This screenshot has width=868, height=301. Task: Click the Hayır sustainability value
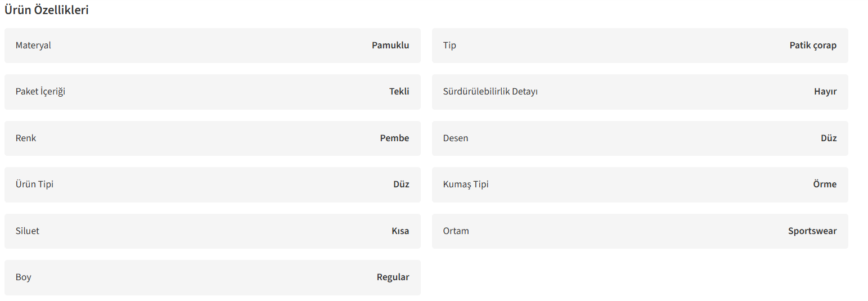(825, 92)
